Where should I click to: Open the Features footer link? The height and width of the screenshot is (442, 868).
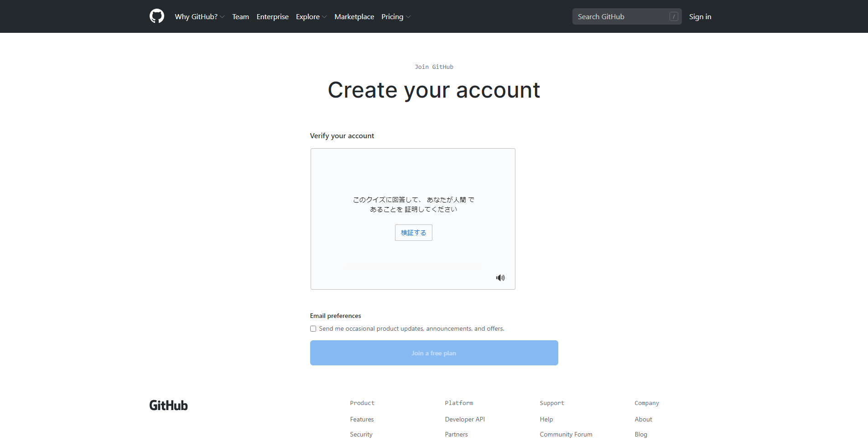[x=362, y=419]
